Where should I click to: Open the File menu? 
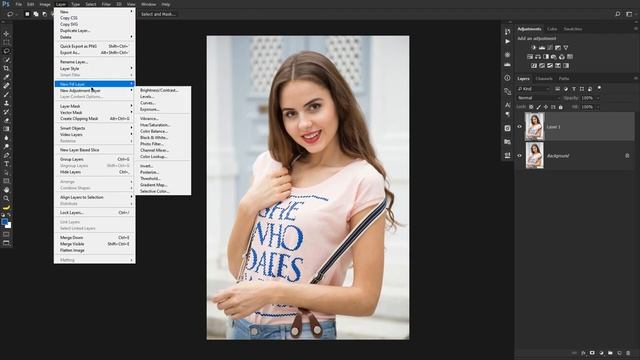click(x=19, y=4)
